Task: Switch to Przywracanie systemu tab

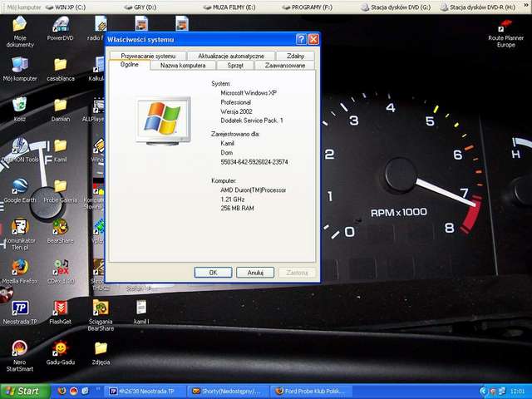Action: click(x=148, y=56)
